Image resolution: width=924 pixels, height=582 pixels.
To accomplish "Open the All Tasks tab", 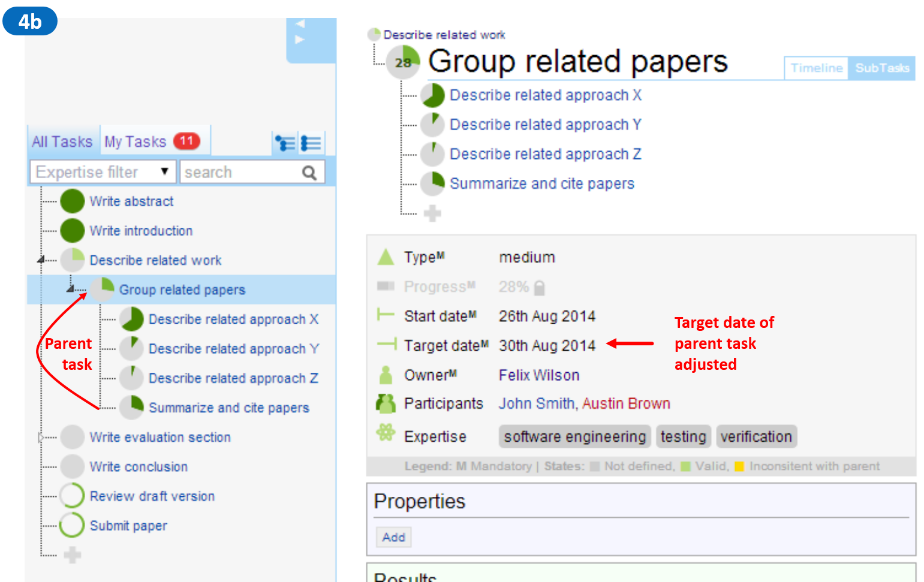I will [62, 142].
